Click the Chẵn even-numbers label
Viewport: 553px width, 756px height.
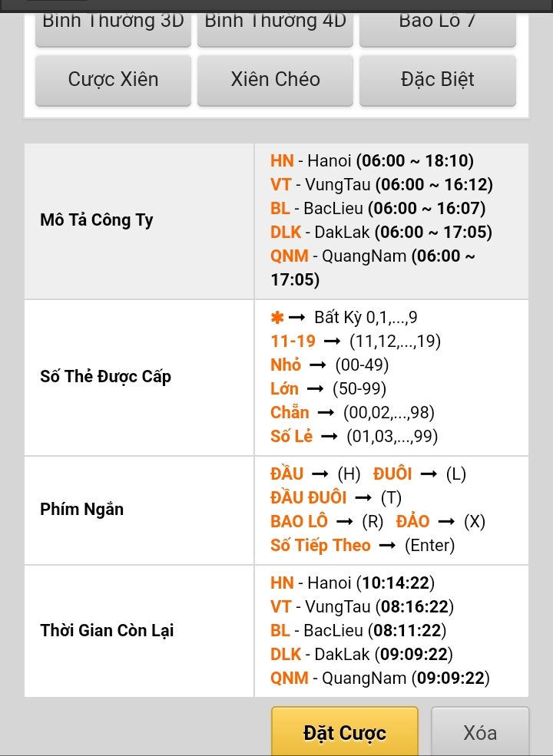[290, 413]
